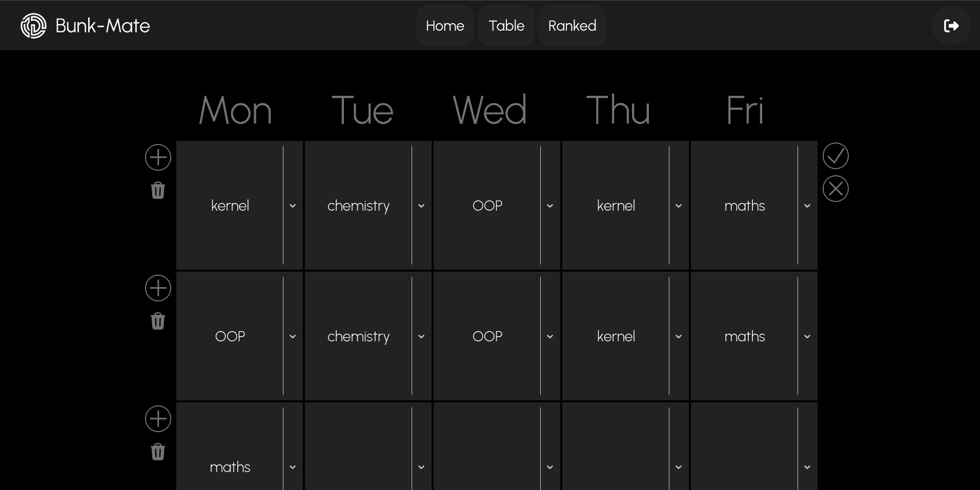
Task: Open the empty Thursday third-row dropdown
Action: click(x=679, y=467)
